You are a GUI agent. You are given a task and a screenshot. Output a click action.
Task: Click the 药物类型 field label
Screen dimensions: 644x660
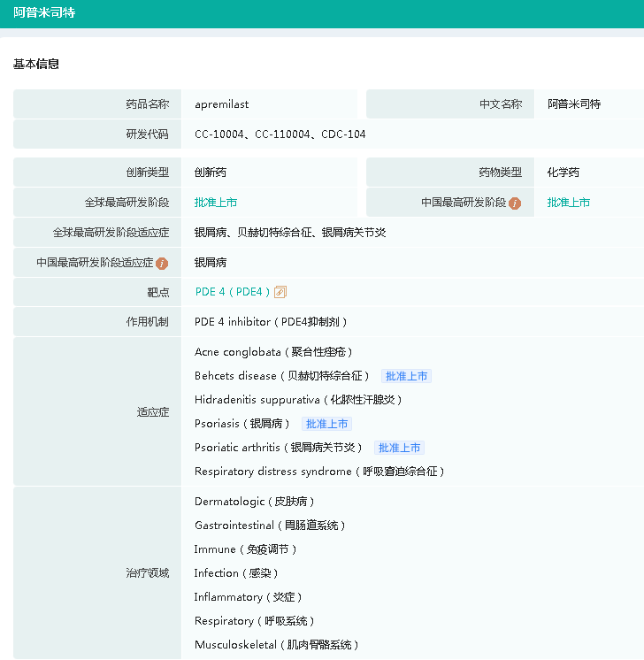(x=501, y=173)
